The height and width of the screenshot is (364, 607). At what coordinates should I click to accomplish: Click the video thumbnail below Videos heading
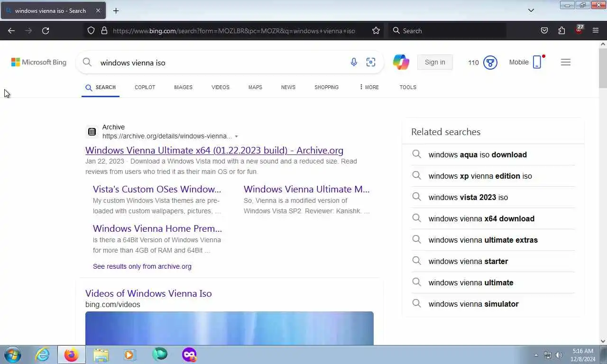[x=230, y=328]
